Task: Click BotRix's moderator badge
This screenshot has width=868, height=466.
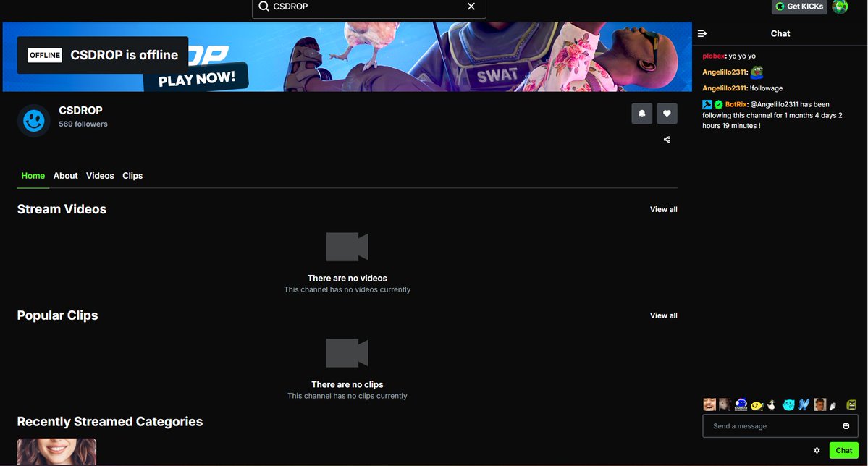Action: point(707,104)
